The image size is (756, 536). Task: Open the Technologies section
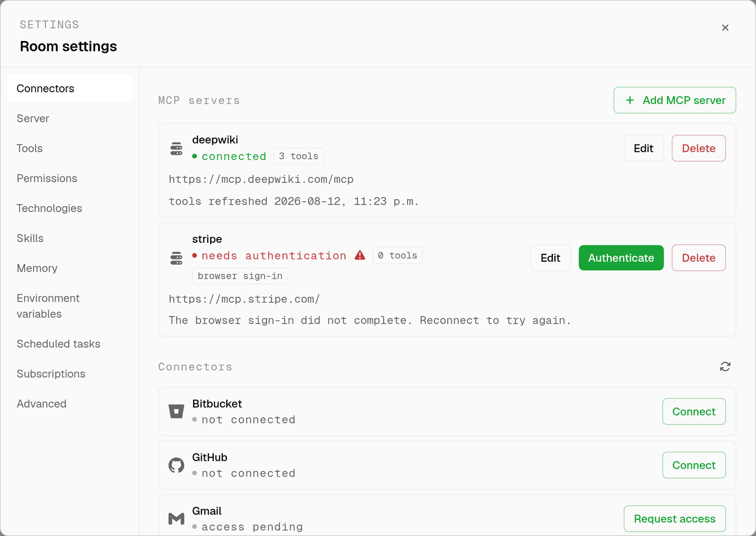[x=69, y=208]
